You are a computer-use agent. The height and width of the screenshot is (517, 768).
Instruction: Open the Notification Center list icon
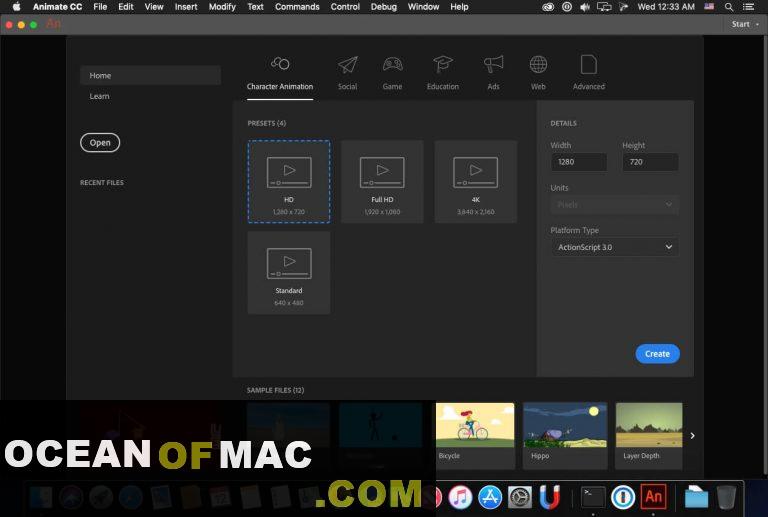pyautogui.click(x=748, y=7)
